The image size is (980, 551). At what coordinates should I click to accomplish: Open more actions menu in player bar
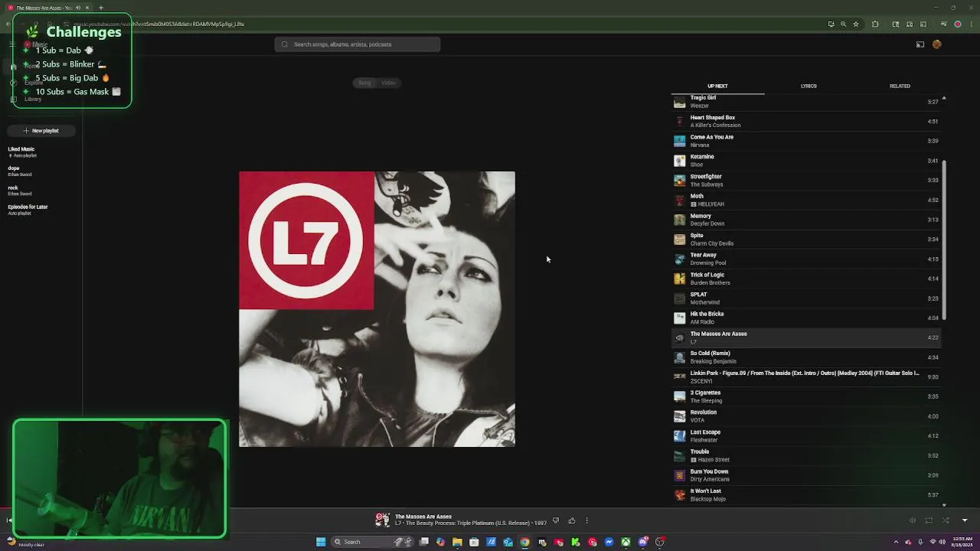click(x=586, y=520)
